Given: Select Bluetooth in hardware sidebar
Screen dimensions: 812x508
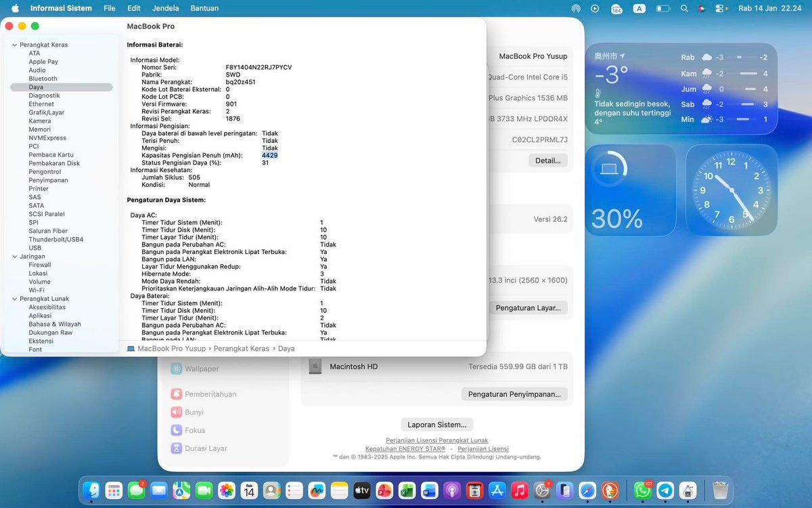Looking at the screenshot, I should (43, 79).
